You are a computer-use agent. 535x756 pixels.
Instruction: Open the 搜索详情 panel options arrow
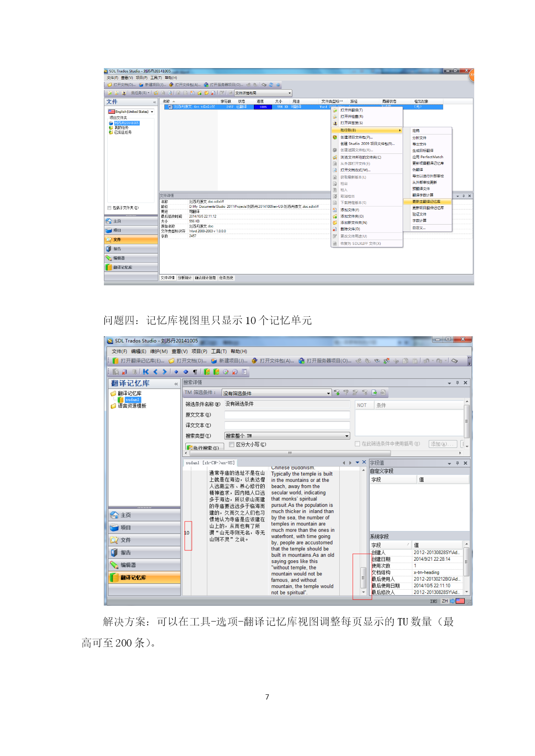tap(449, 383)
